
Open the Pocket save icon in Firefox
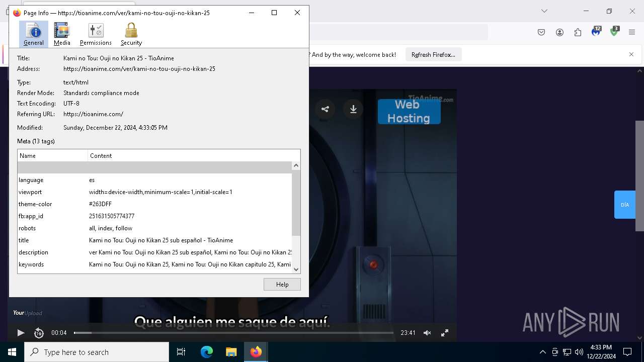coord(541,32)
